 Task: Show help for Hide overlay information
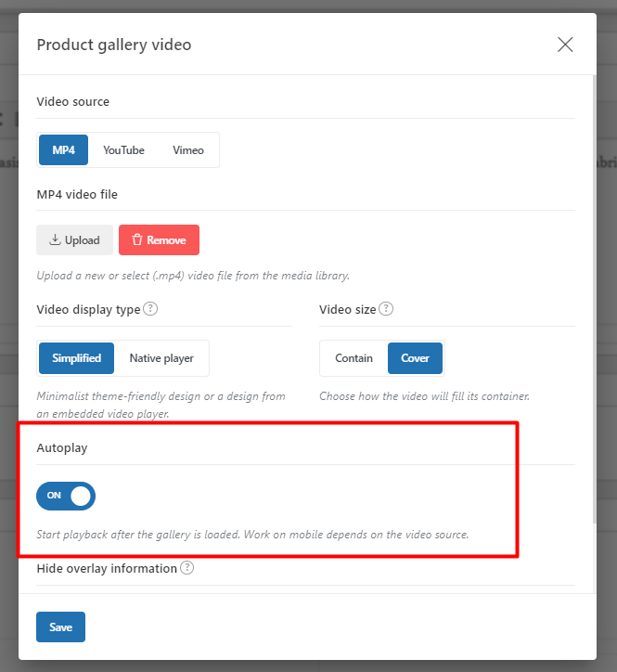186,567
